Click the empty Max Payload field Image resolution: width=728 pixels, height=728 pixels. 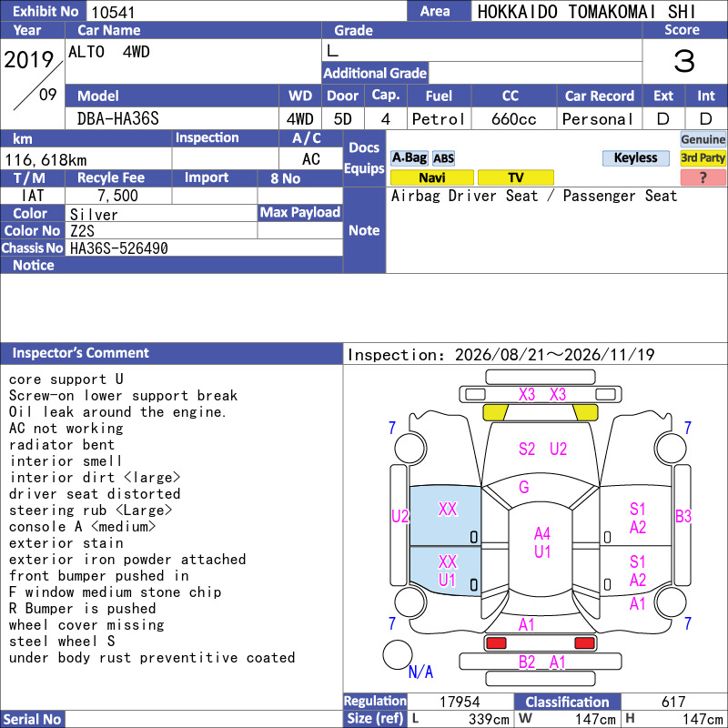click(x=300, y=230)
